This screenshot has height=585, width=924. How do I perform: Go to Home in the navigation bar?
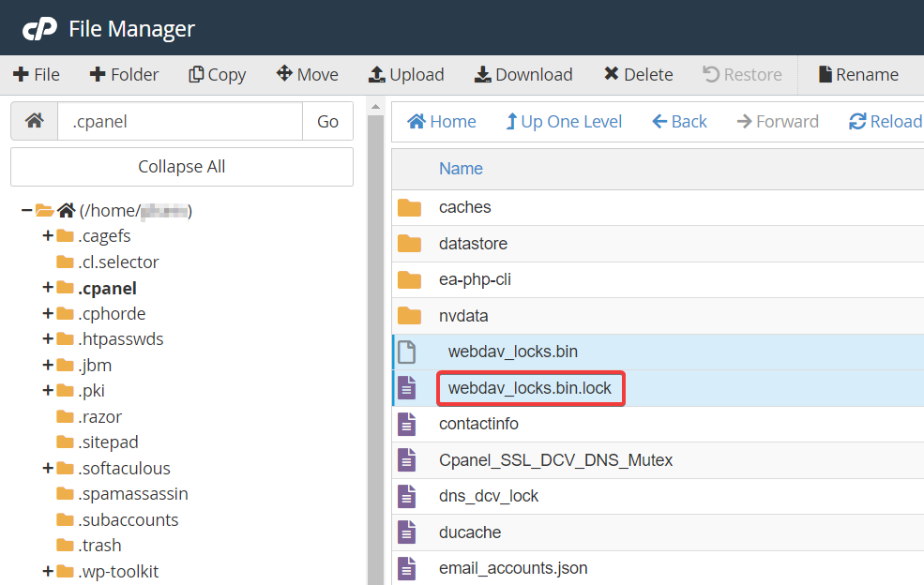[442, 121]
